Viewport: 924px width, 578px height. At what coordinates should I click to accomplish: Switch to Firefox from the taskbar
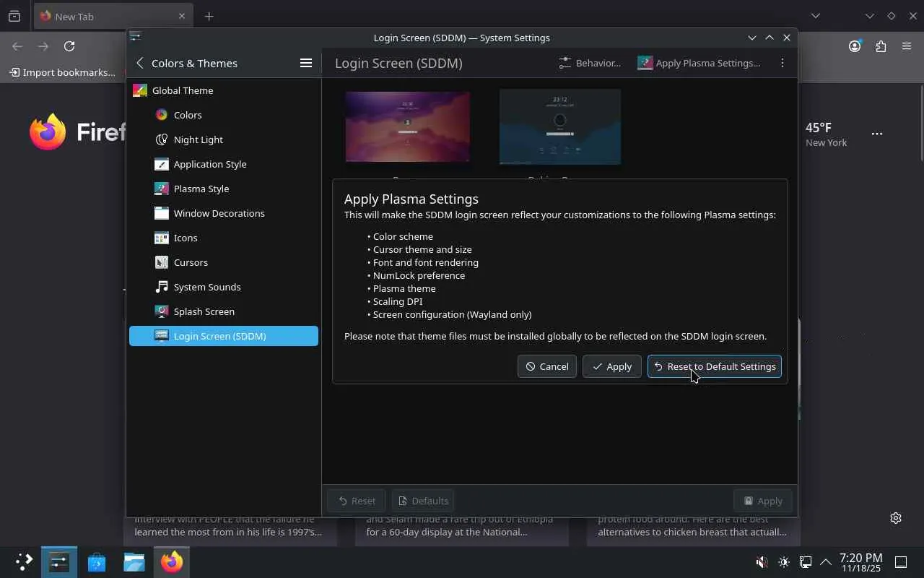pyautogui.click(x=172, y=561)
